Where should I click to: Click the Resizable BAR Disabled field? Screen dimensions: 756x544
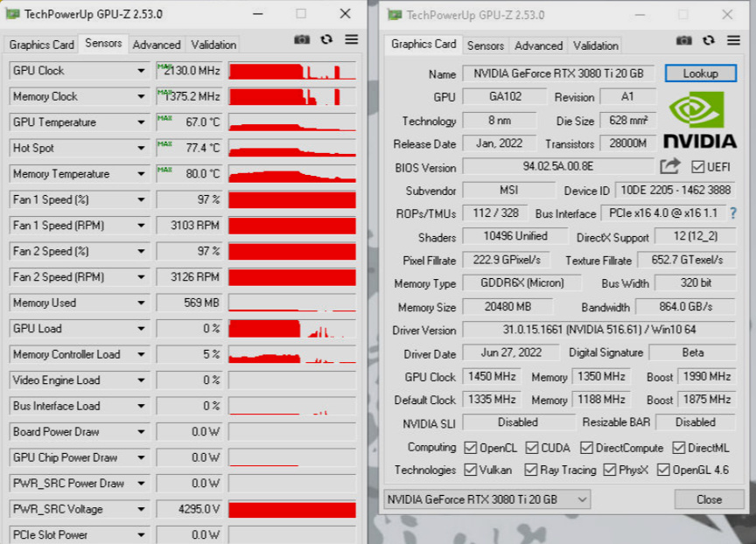(696, 422)
